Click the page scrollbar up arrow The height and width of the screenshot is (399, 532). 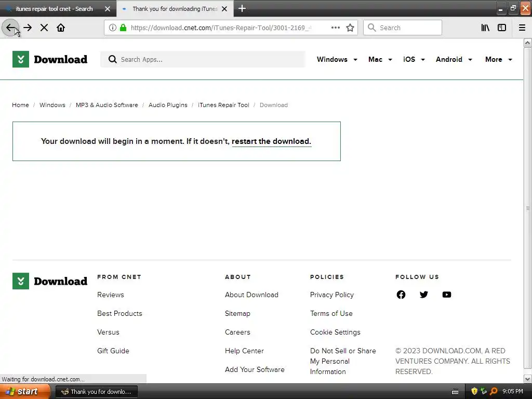coord(527,43)
